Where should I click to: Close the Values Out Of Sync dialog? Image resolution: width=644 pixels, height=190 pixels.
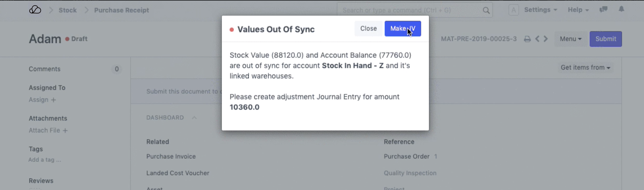tap(368, 29)
